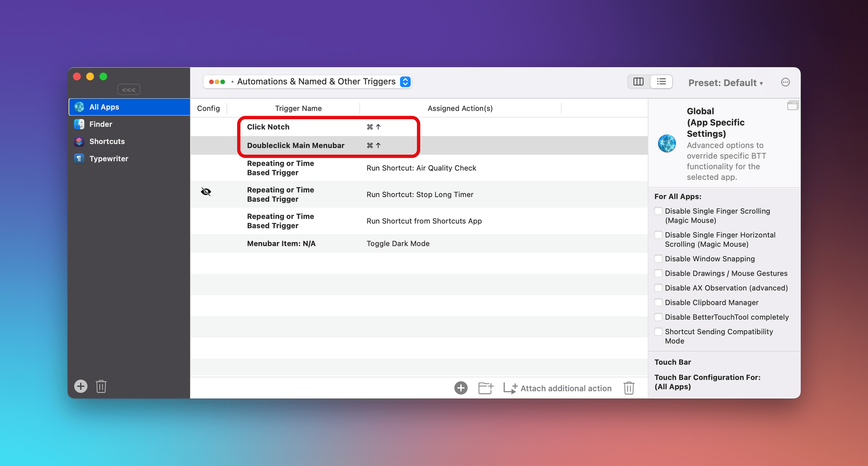
Task: Click the Typewriter sidebar icon
Action: [81, 159]
